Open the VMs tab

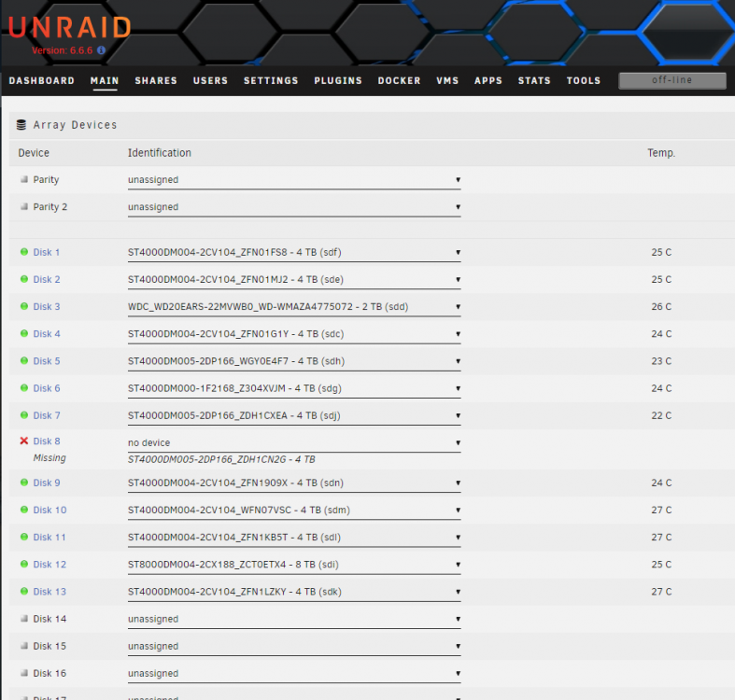pyautogui.click(x=447, y=80)
